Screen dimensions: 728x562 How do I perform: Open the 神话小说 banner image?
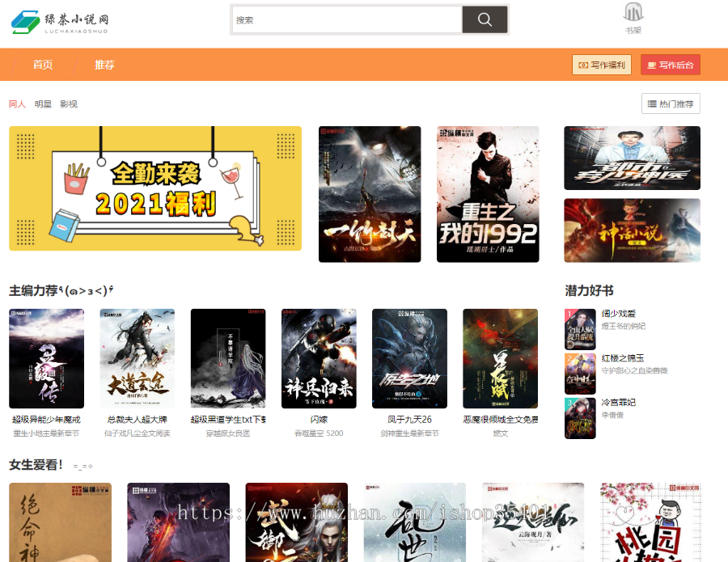pyautogui.click(x=632, y=230)
